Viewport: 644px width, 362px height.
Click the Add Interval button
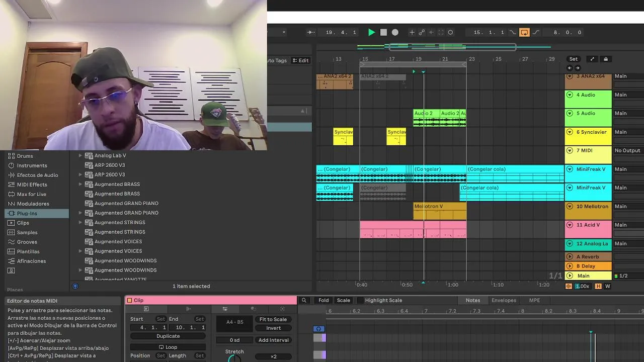pyautogui.click(x=273, y=340)
